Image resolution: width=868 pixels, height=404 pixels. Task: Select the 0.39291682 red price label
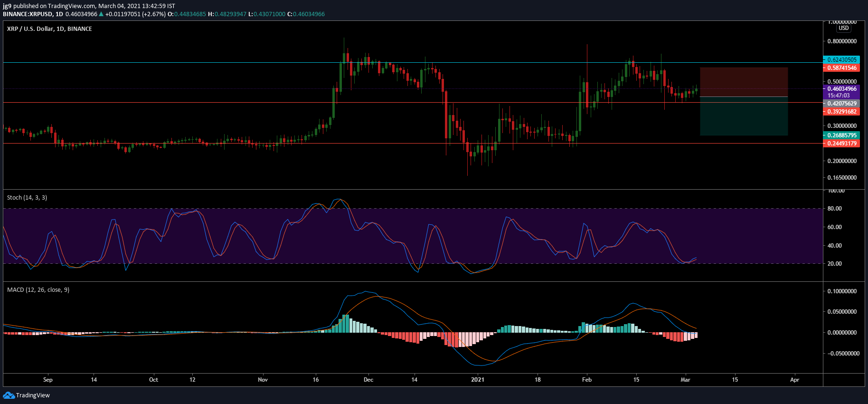841,112
